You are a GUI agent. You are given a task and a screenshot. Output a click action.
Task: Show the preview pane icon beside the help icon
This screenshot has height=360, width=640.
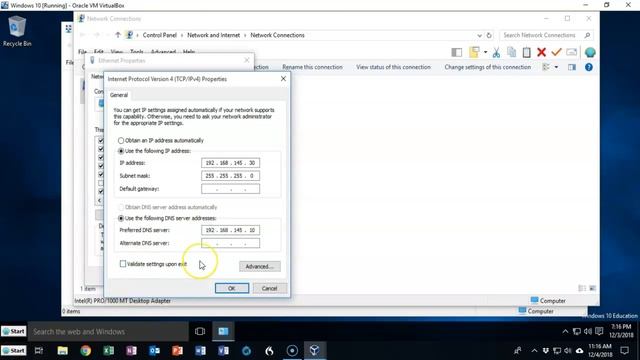click(572, 67)
